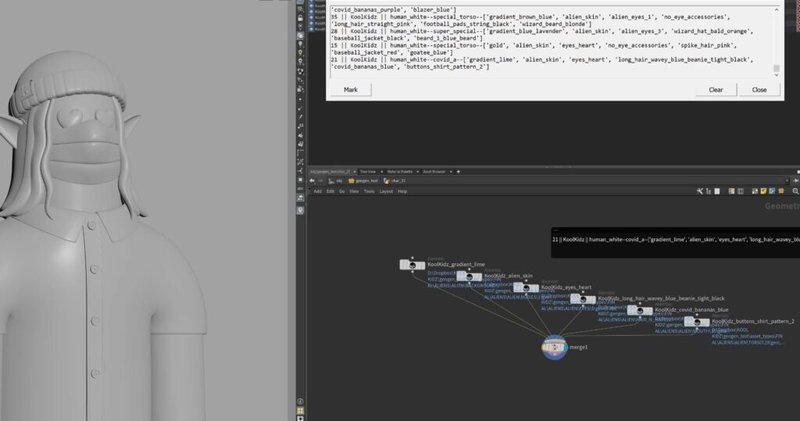Toggle list mode icon in network toolbar
This screenshot has height=421, width=800.
pos(732,191)
